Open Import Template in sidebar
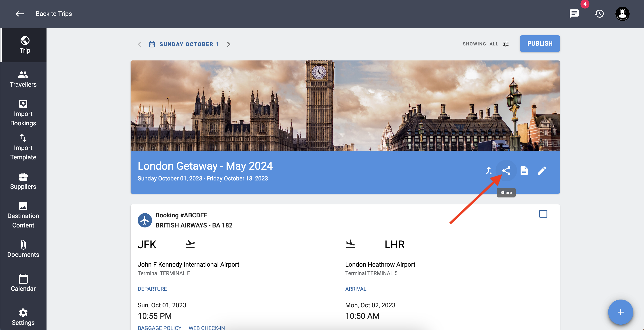Viewport: 644px width, 330px height. 23,147
